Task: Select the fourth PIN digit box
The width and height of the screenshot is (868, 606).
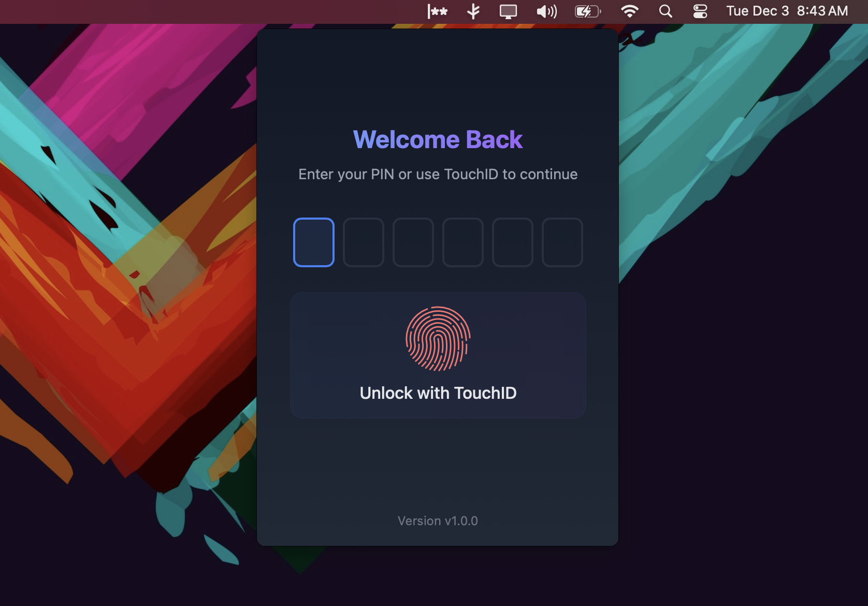Action: click(463, 242)
